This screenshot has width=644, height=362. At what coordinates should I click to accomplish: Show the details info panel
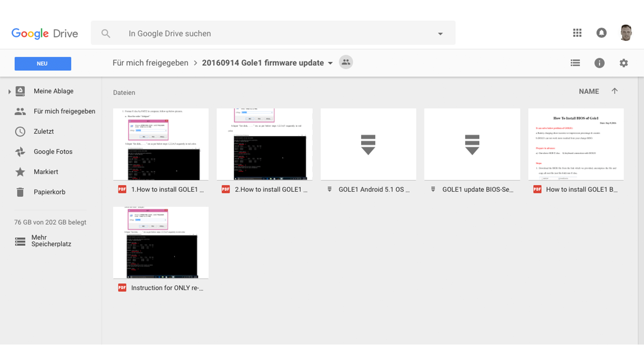coord(599,63)
